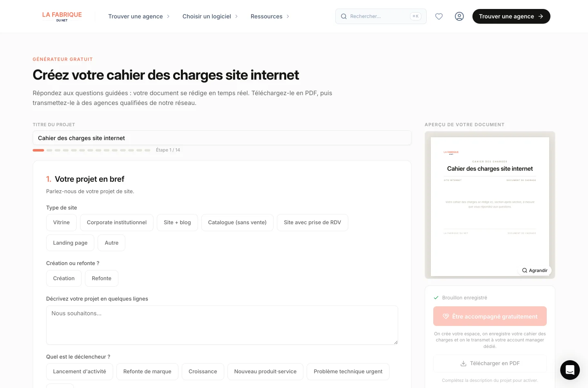
Task: Choose the Création option
Action: (64, 279)
